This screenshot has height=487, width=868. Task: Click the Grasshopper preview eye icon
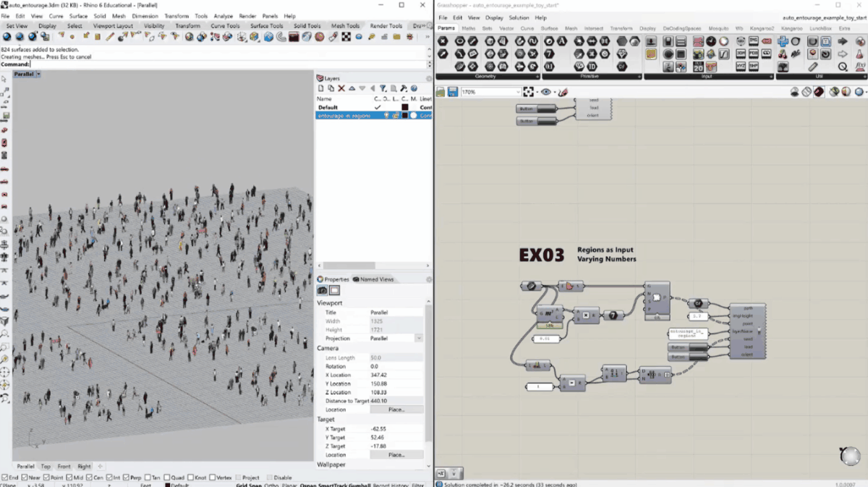[546, 92]
